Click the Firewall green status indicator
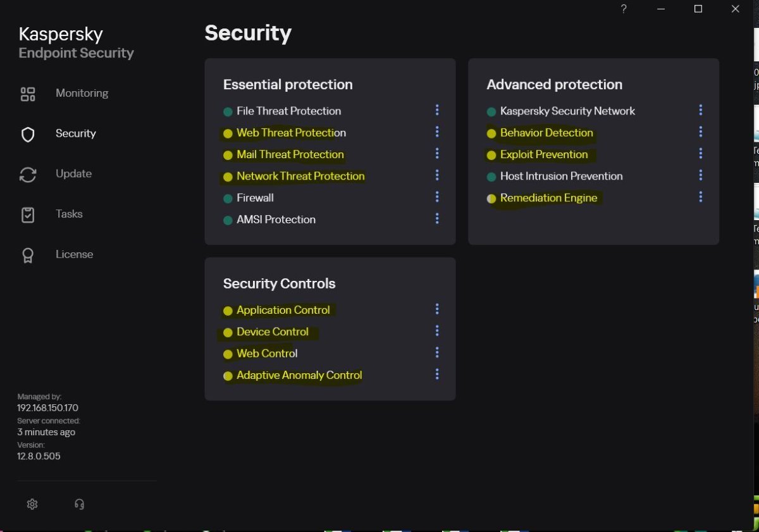Image resolution: width=759 pixels, height=532 pixels. pos(228,199)
